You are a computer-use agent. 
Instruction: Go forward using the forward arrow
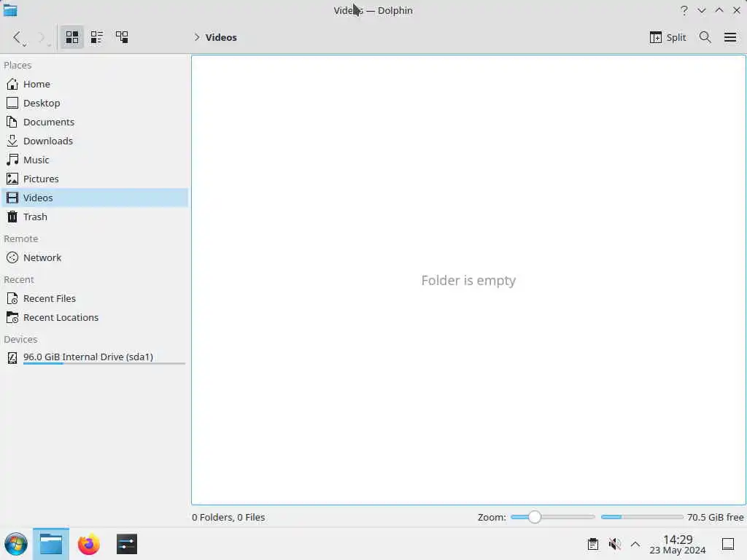[42, 37]
